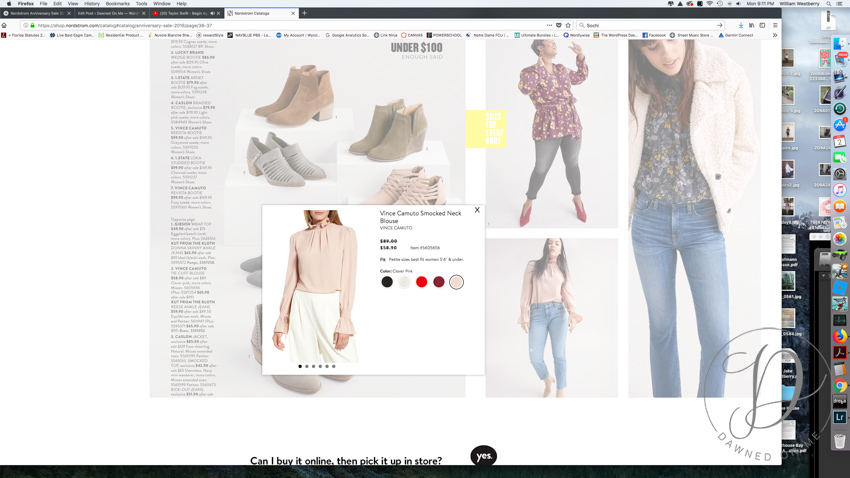Screen dimensions: 850x478
Task: Select the Clover Pink color swatch
Action: point(456,282)
